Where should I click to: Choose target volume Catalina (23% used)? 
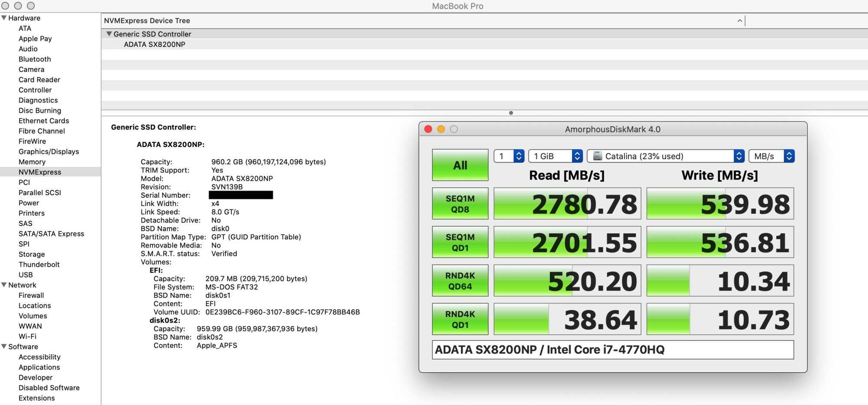point(666,156)
